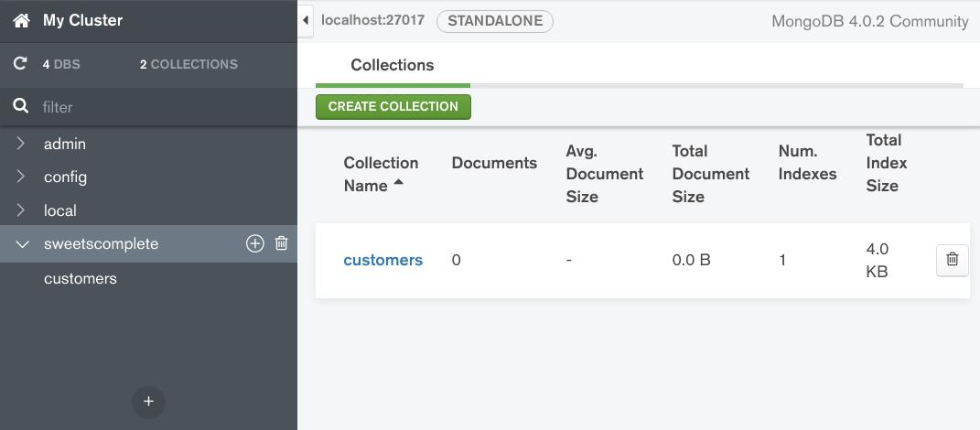Collapse the sidebar with arrow toggle
Viewport: 980px width, 430px height.
306,19
